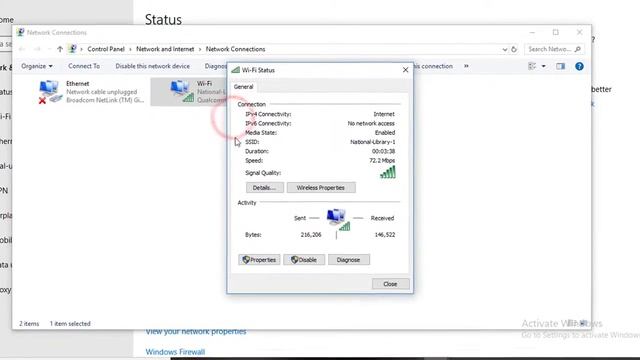Click 1 item selected status text
Image resolution: width=640 pixels, height=360 pixels.
[x=70, y=324]
